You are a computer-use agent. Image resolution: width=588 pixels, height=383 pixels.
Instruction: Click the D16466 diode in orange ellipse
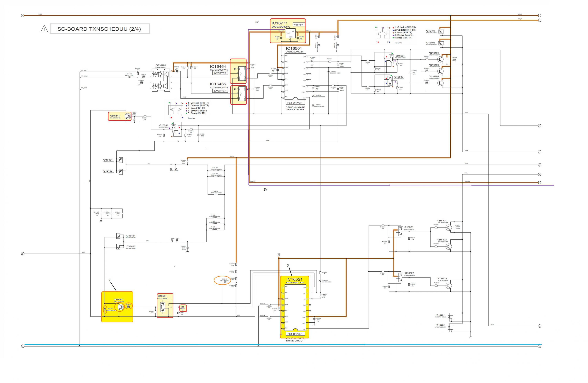(225, 282)
